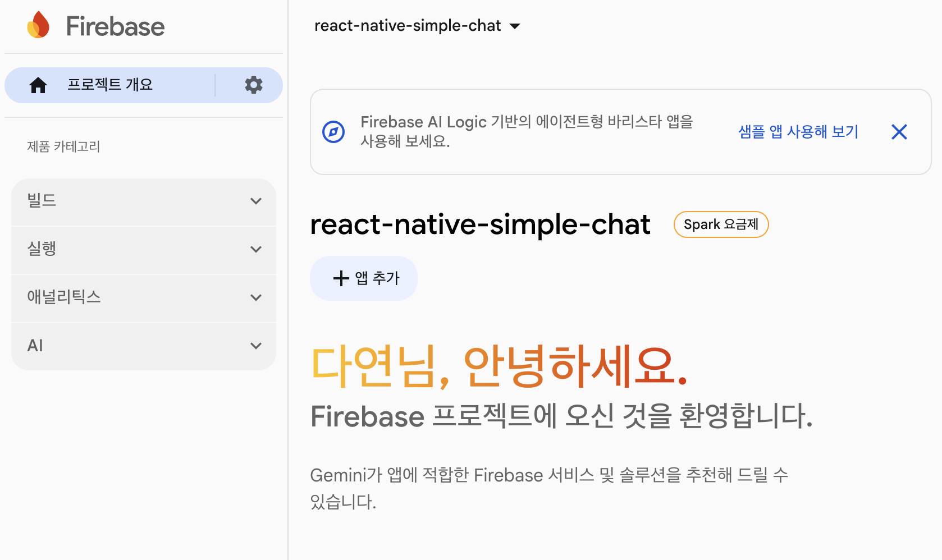This screenshot has height=560, width=942.
Task: Click the react-native-simple-chat page heading
Action: pyautogui.click(x=480, y=224)
